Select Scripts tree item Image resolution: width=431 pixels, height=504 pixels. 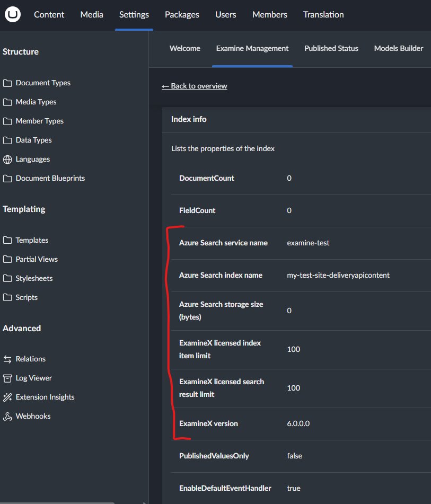click(27, 297)
